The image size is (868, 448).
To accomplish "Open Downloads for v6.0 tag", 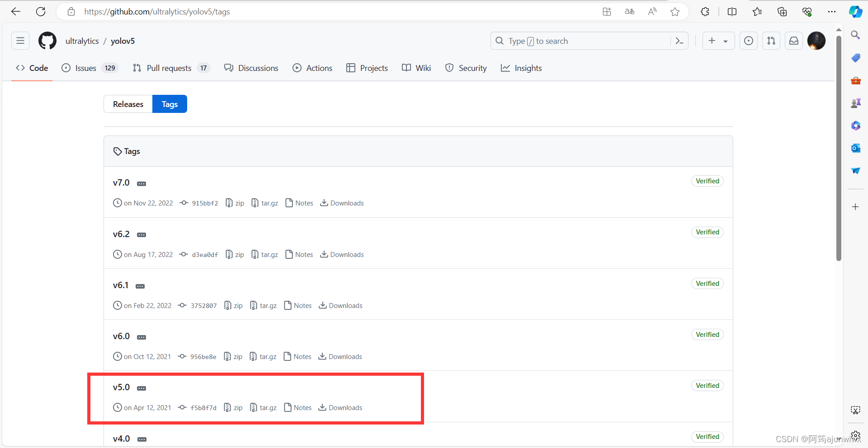I will [x=340, y=357].
